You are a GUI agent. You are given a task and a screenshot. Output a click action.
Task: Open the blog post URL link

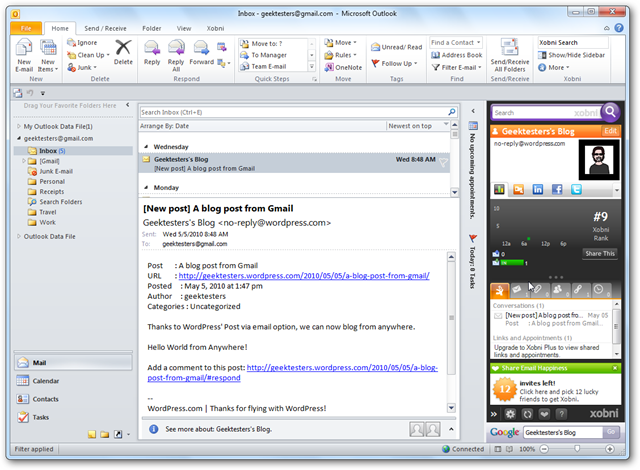(x=304, y=276)
